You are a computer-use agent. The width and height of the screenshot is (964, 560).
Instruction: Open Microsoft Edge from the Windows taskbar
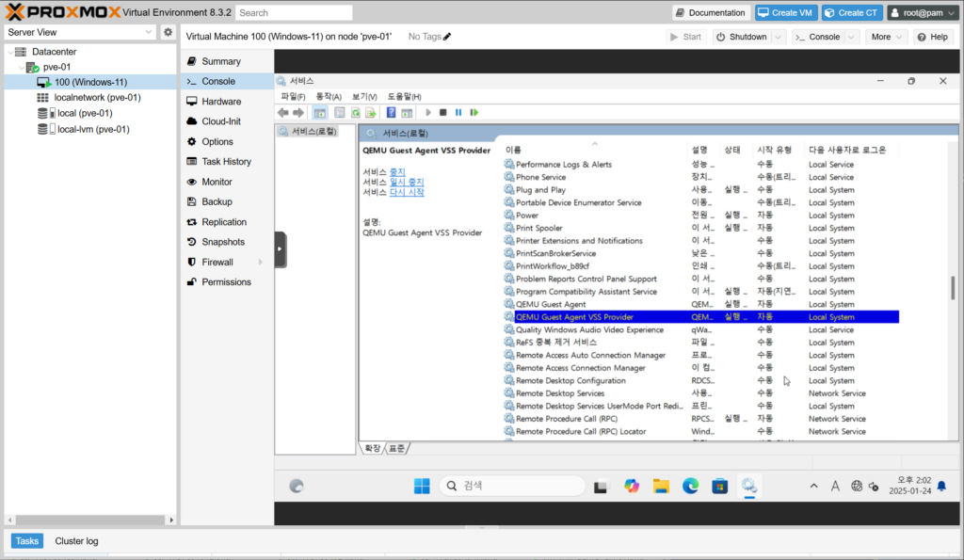[690, 486]
